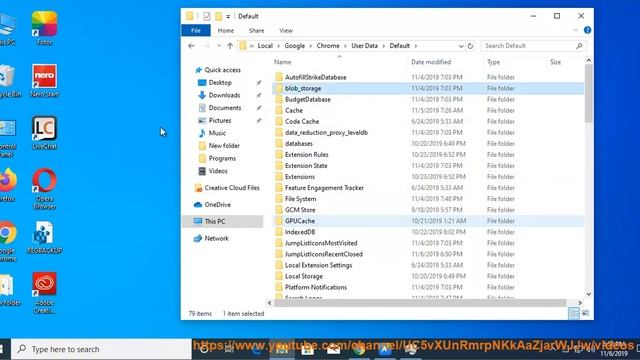Open Programs in navigation pane
The height and width of the screenshot is (360, 640).
click(222, 158)
